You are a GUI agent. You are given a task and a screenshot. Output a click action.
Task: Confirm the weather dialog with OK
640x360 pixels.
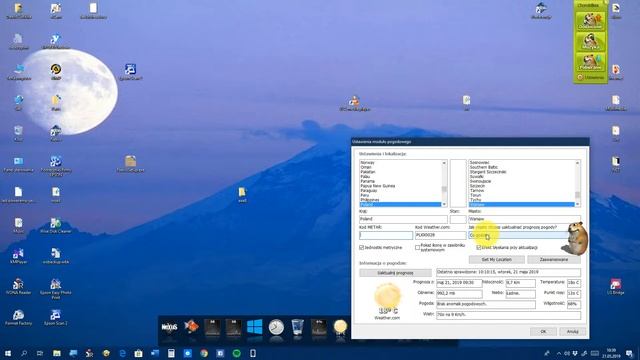click(543, 331)
